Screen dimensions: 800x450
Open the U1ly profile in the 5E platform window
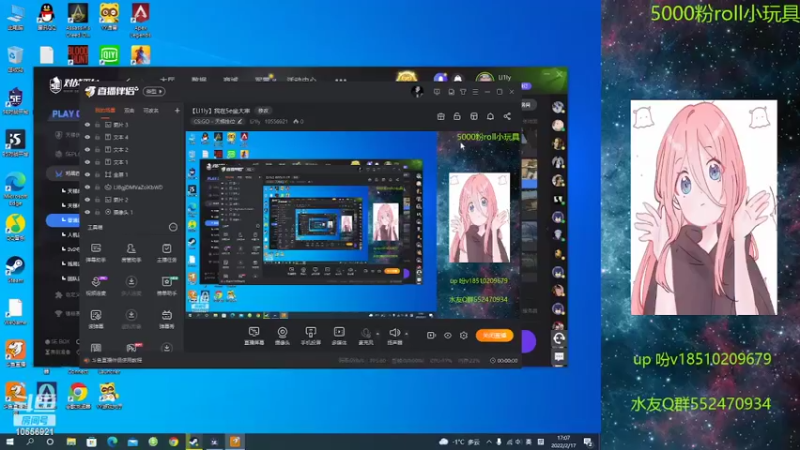[x=494, y=78]
